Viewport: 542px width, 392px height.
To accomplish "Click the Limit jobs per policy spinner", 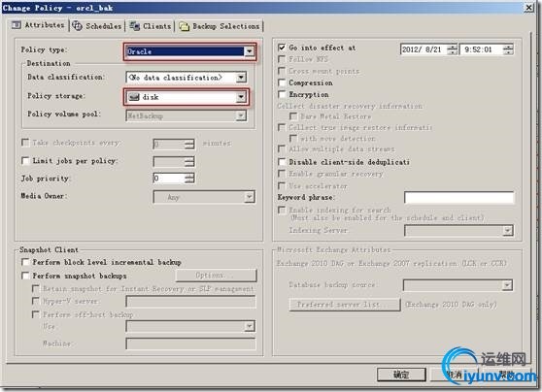I will (x=189, y=161).
